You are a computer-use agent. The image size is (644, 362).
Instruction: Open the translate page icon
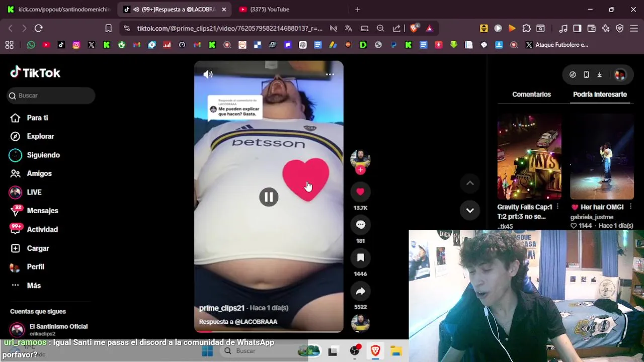pyautogui.click(x=348, y=28)
